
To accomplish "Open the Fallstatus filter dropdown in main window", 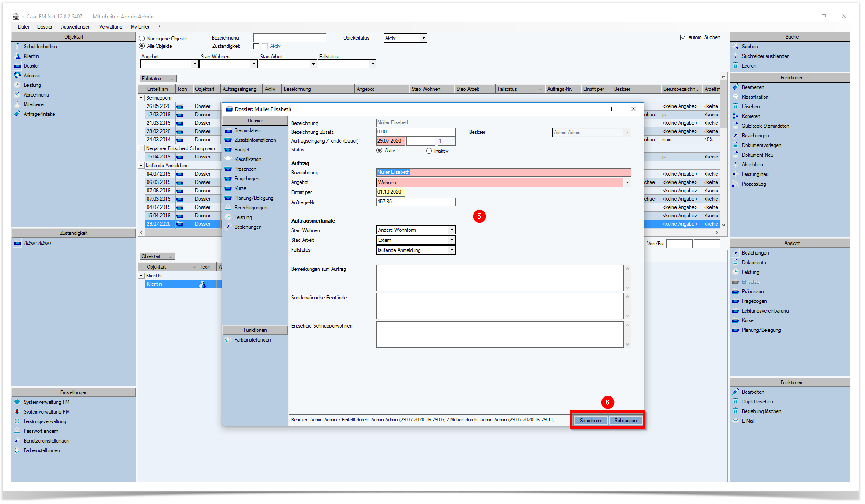I will point(373,64).
